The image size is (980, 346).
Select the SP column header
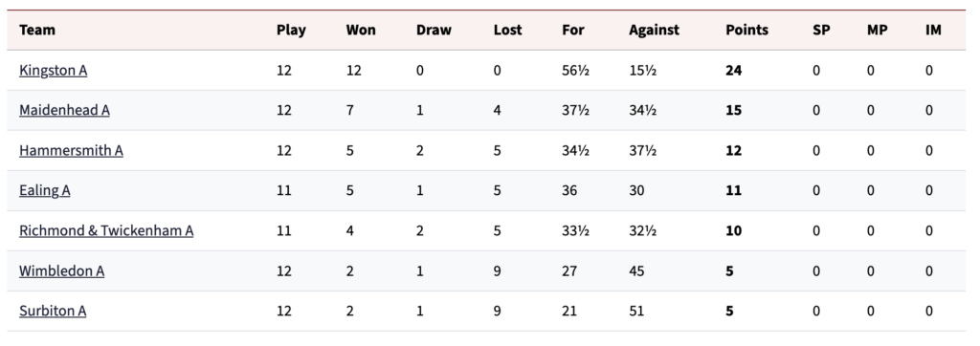(x=821, y=30)
